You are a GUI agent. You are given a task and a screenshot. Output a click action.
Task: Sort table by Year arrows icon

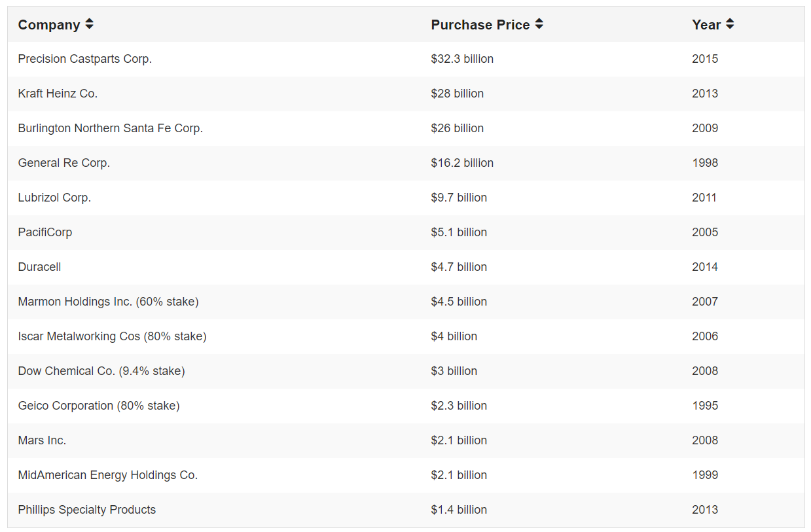click(730, 24)
